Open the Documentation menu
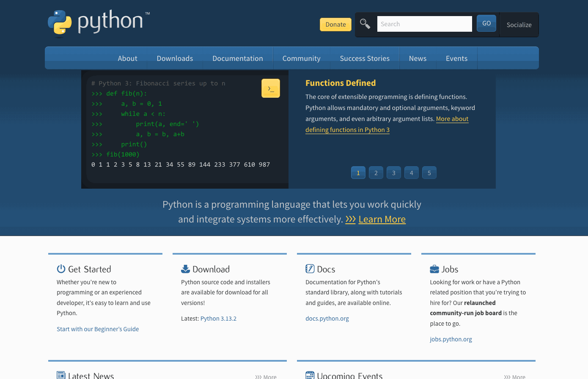This screenshot has width=588, height=379. (x=238, y=58)
